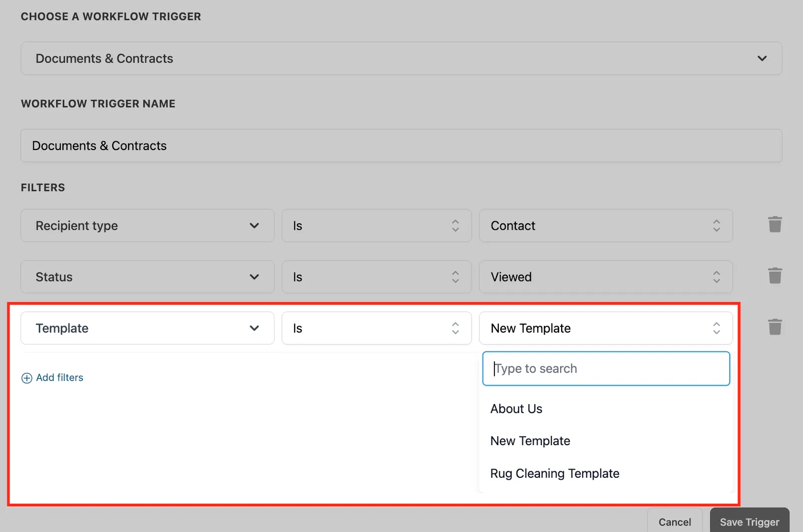This screenshot has width=803, height=532.
Task: Click the Save Trigger button
Action: tap(750, 521)
